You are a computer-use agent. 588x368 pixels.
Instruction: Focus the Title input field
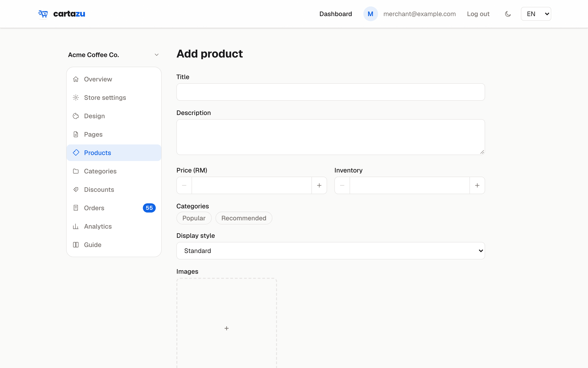331,92
